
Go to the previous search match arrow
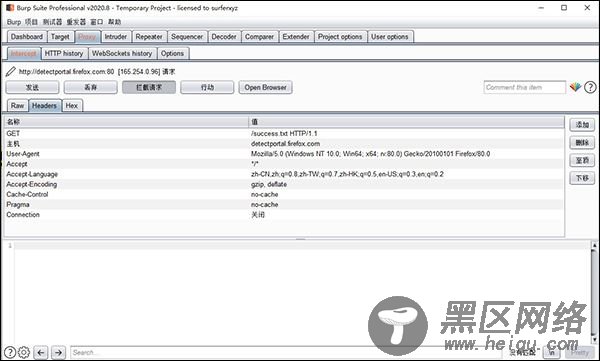[x=41, y=352]
